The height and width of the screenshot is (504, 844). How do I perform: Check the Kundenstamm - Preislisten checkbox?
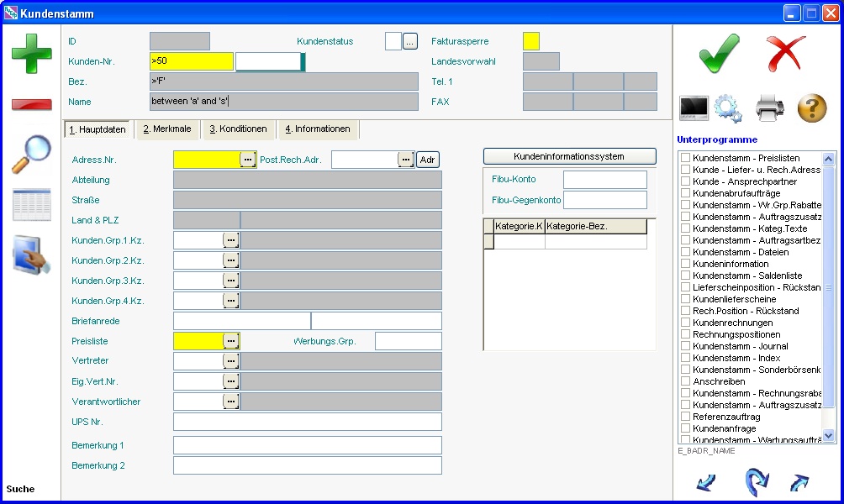coord(686,158)
